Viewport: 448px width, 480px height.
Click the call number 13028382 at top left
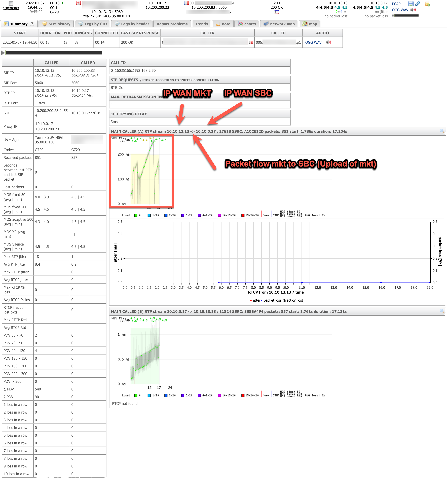point(11,8)
